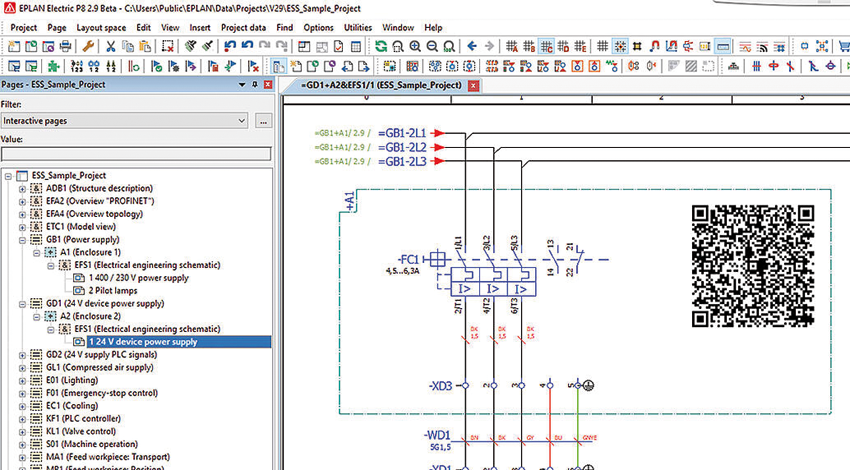
Task: Expand ADB1 (Structure description) node
Action: click(x=22, y=189)
